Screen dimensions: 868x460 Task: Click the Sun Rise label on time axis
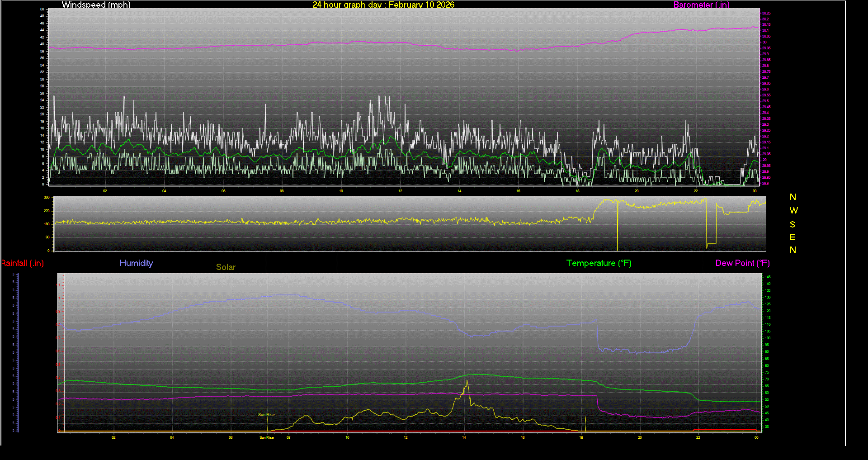coord(266,437)
